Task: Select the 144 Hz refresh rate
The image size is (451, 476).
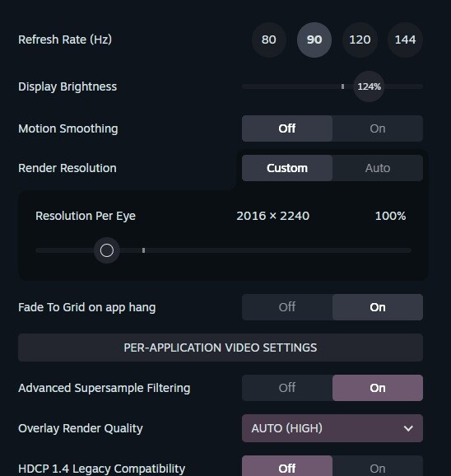Action: coord(405,40)
